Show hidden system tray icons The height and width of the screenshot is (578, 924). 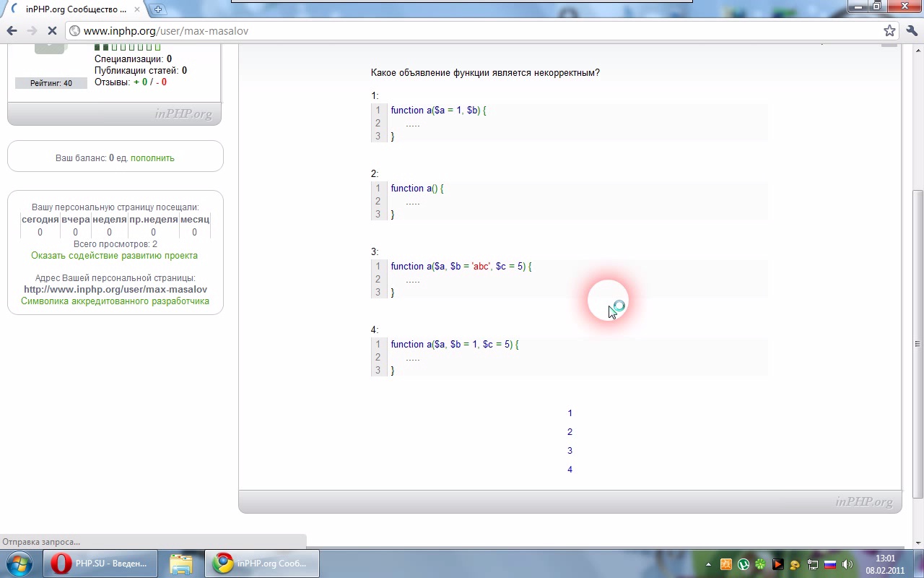(x=708, y=564)
